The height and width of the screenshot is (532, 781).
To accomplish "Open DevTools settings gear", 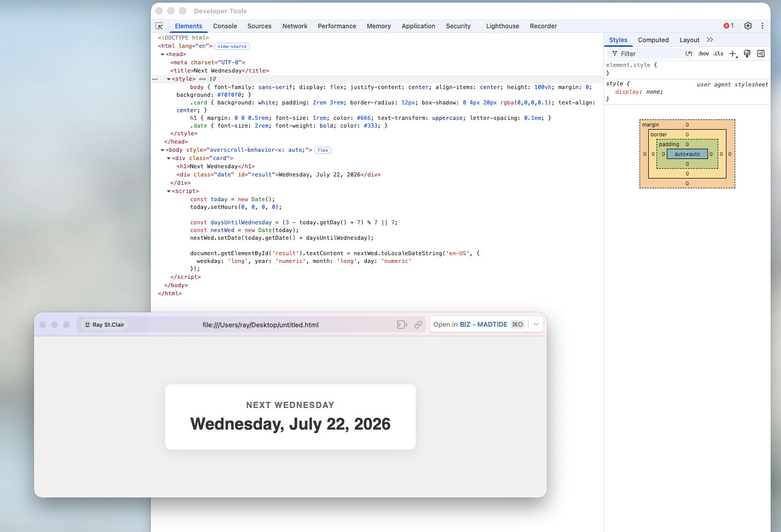I will tap(748, 26).
